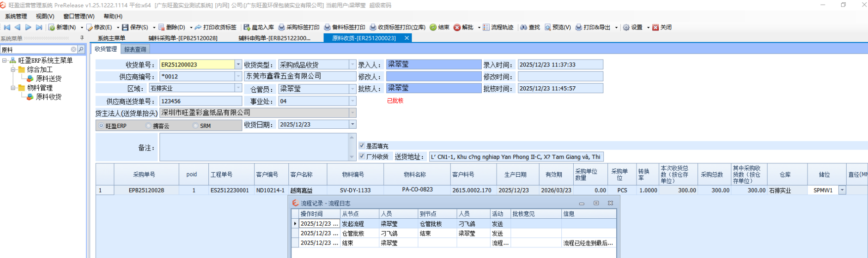
Task: Collapse the 旺盈ERP系统主菜单 tree node
Action: 4,60
